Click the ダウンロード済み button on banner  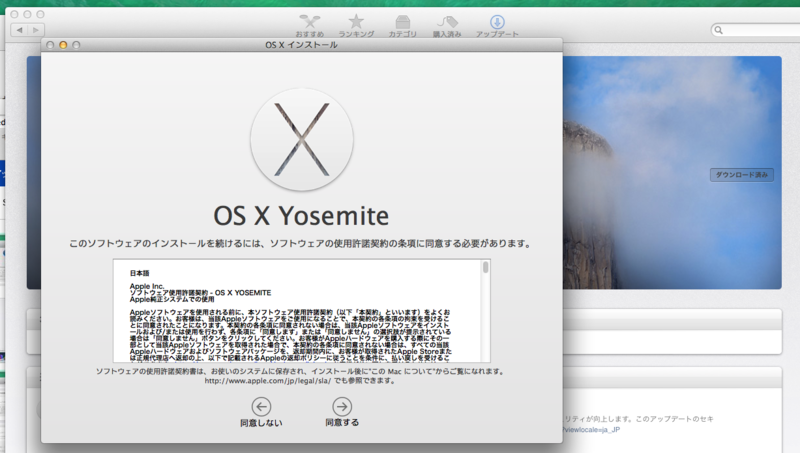coord(741,175)
